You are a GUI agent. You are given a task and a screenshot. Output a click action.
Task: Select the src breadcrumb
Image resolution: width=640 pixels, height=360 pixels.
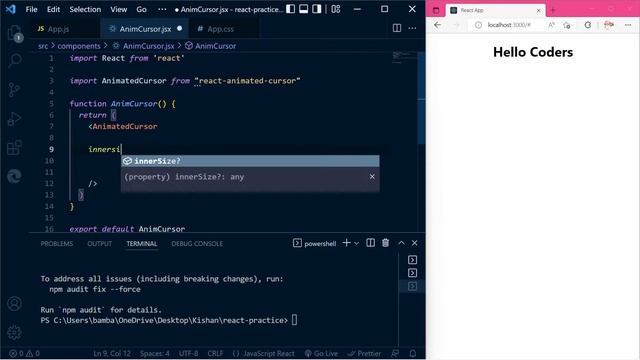pyautogui.click(x=43, y=46)
